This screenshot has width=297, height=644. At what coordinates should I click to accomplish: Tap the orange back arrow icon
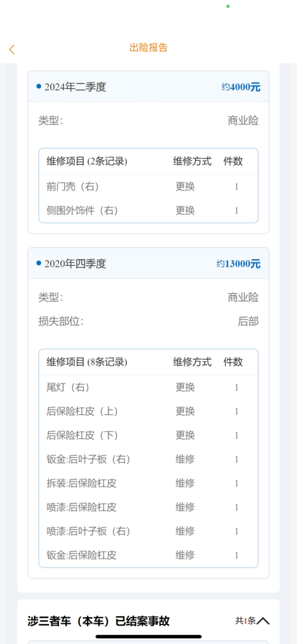(12, 49)
